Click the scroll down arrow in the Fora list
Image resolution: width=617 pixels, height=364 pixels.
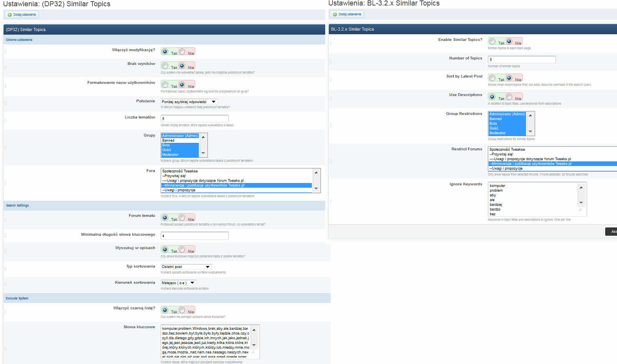click(x=316, y=189)
